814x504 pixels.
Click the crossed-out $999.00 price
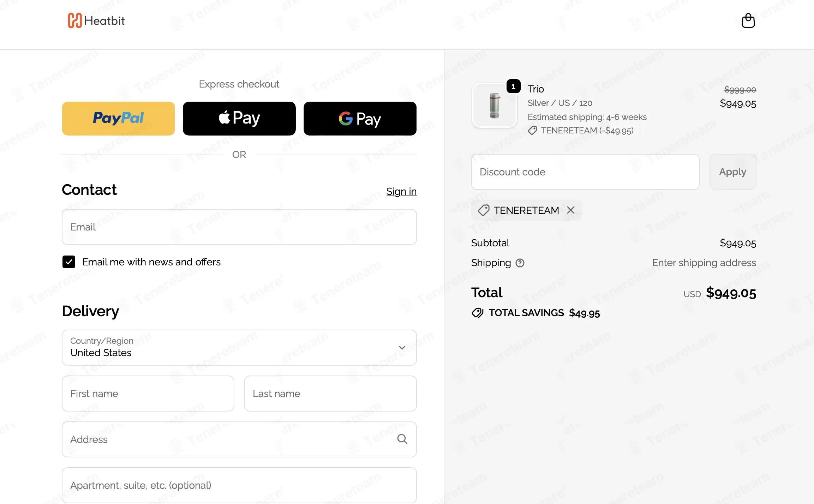pos(740,90)
